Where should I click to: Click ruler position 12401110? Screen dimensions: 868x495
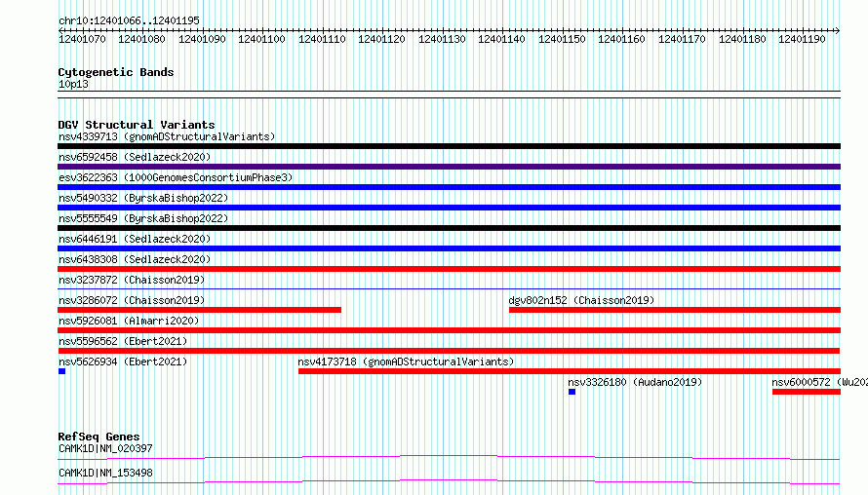pos(322,39)
